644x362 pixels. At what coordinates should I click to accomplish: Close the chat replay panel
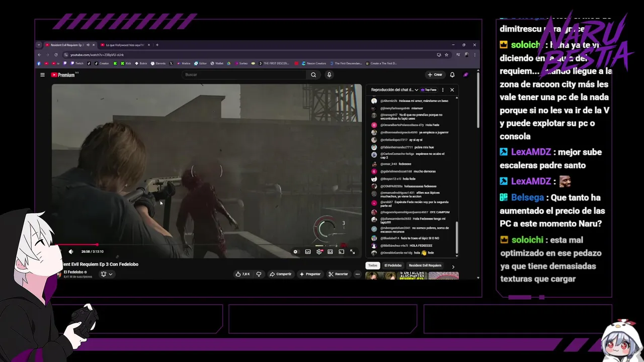452,89
